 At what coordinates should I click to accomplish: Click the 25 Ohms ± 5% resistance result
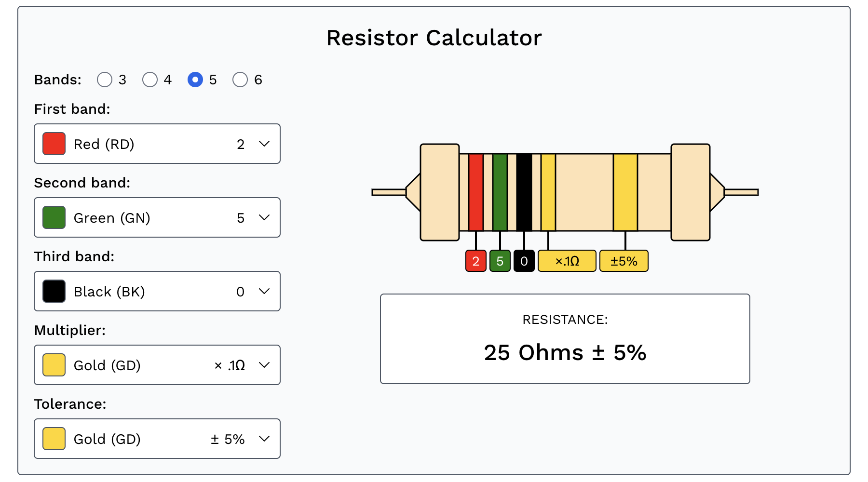click(565, 353)
